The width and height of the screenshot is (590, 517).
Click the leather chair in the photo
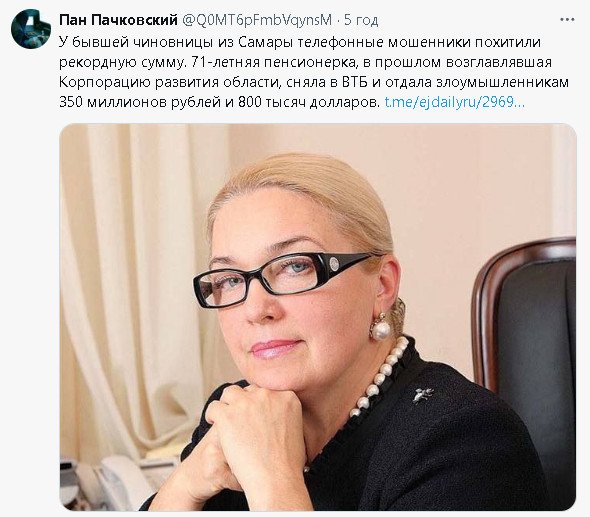(x=525, y=354)
